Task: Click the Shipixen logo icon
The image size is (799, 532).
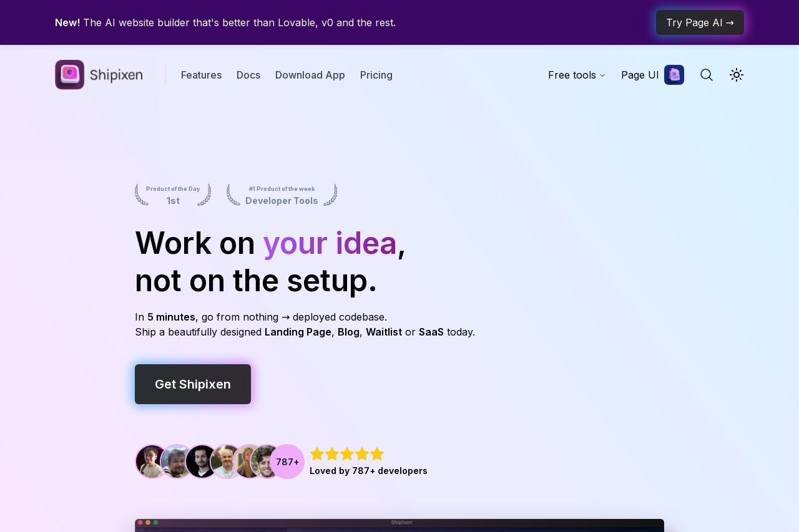Action: pyautogui.click(x=69, y=75)
